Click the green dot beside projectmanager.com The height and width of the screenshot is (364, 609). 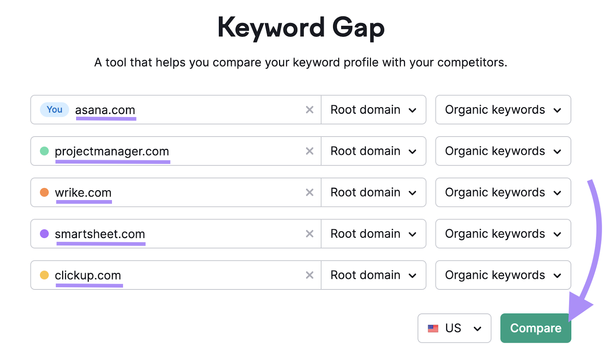(45, 150)
